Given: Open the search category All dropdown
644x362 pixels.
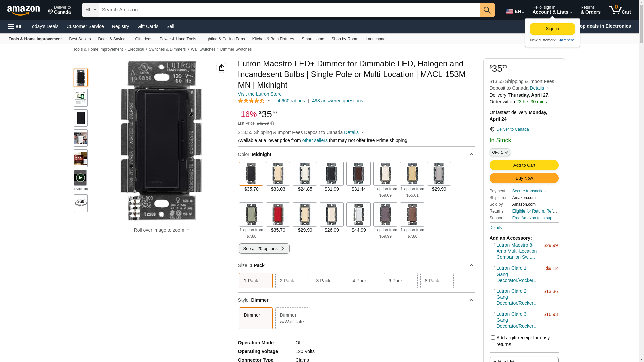Looking at the screenshot, I should [90, 10].
